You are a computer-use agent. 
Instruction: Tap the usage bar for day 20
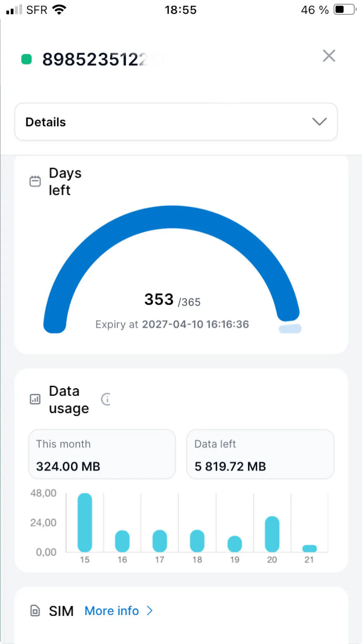point(272,534)
